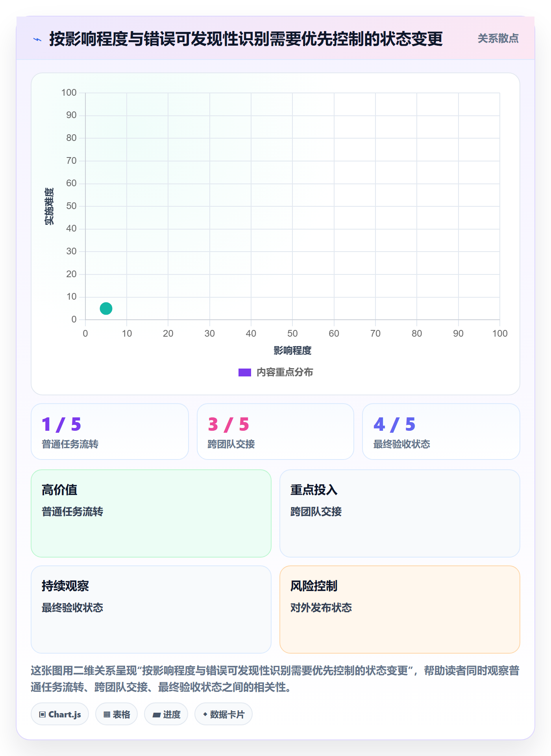Click the 内容重点分布 legend label
This screenshot has height=756, width=551.
coord(285,372)
